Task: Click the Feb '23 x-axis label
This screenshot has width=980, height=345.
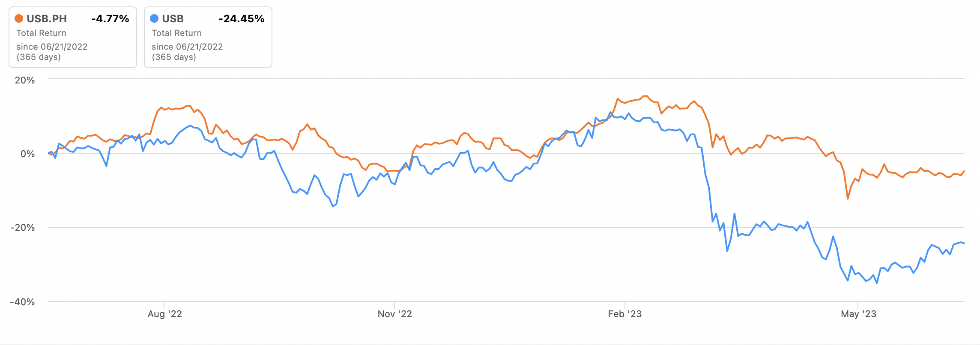Action: 624,314
